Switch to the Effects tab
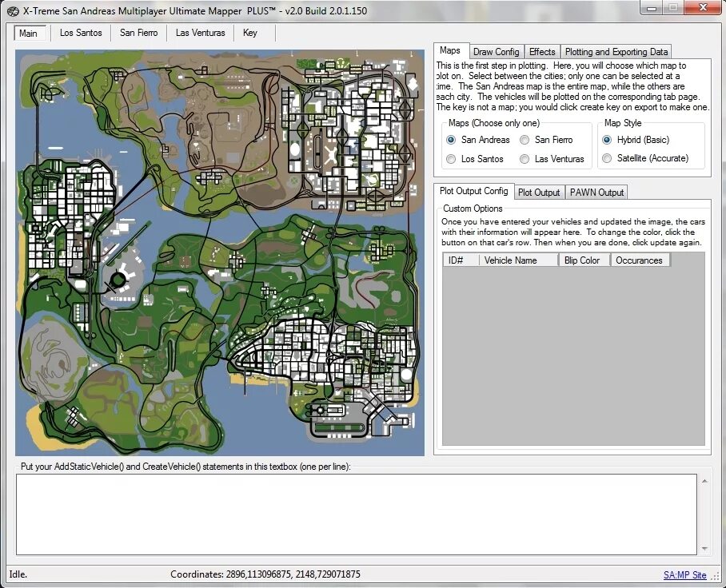 (x=542, y=52)
